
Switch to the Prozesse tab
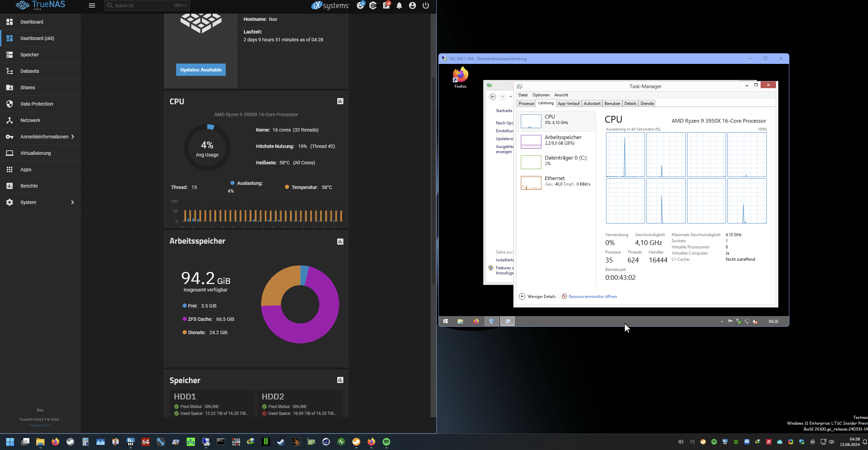point(526,104)
